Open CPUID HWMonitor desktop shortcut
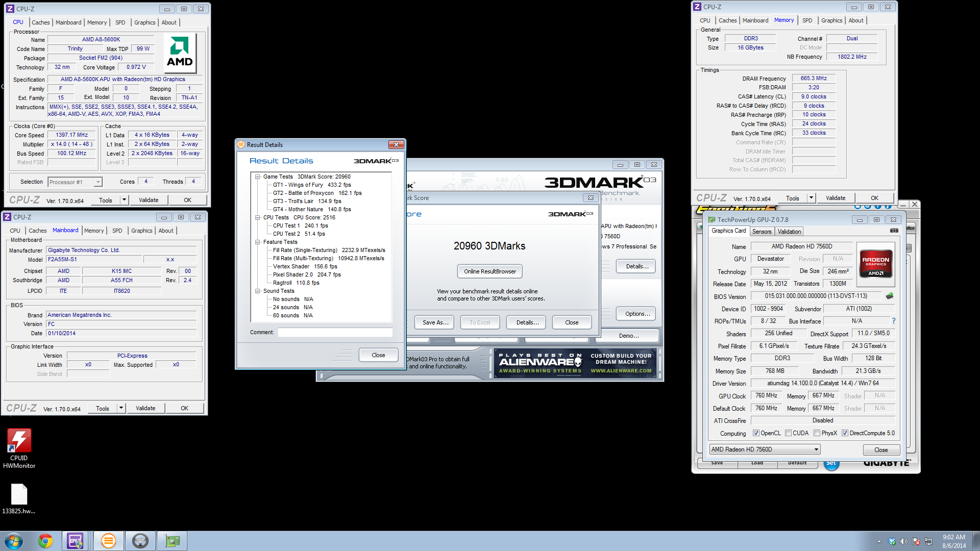This screenshot has height=551, width=980. tap(19, 448)
